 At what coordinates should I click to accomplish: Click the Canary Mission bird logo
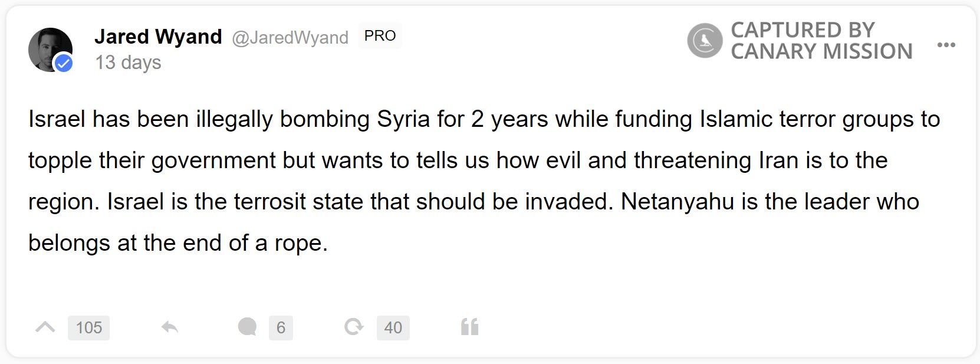(705, 41)
